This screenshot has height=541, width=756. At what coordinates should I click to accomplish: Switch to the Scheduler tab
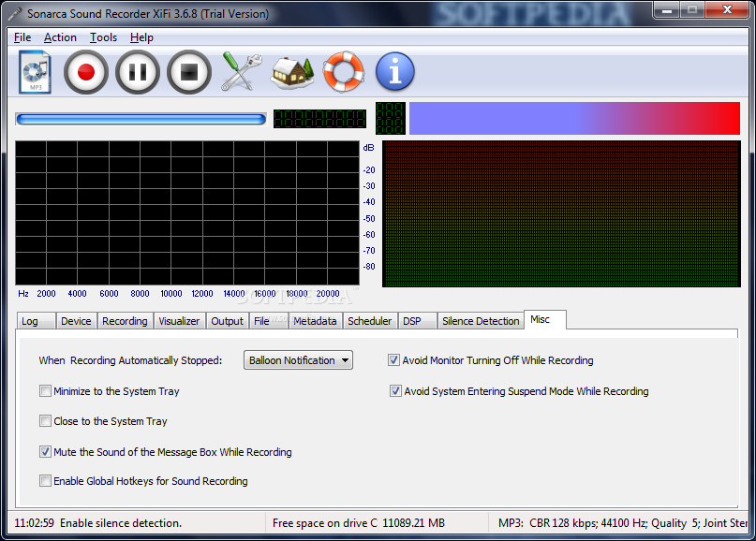(x=370, y=321)
